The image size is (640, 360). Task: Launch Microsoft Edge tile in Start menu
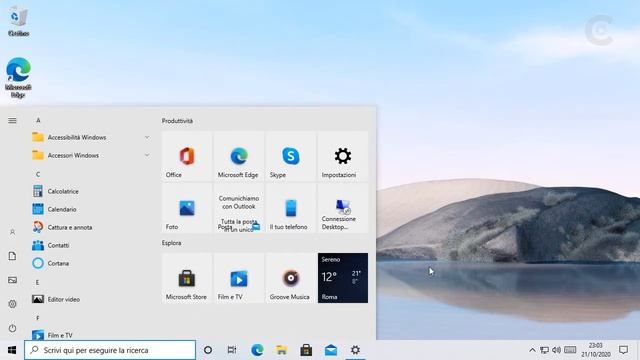tap(239, 156)
